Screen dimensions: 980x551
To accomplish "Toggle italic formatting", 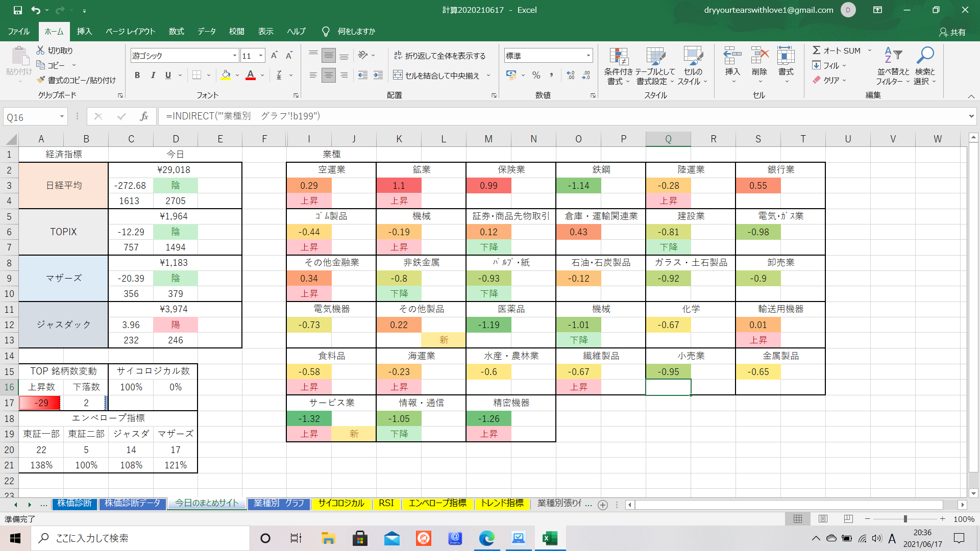I will 153,76.
